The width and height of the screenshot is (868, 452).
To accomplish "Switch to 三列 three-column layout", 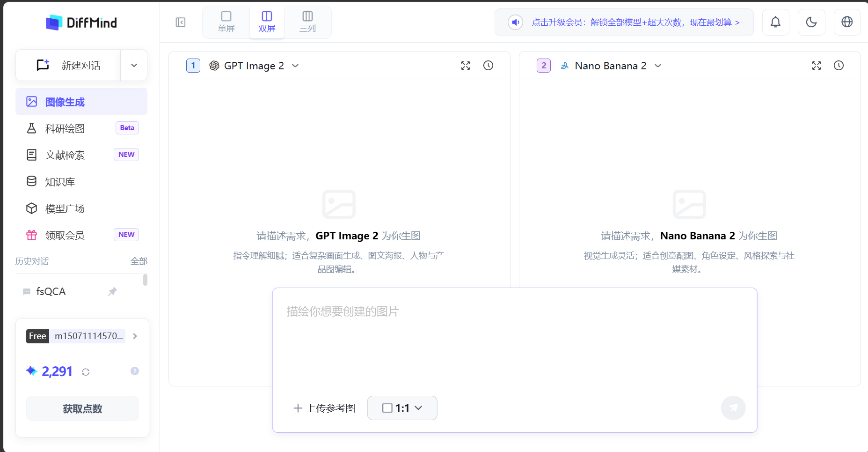I will [x=307, y=22].
